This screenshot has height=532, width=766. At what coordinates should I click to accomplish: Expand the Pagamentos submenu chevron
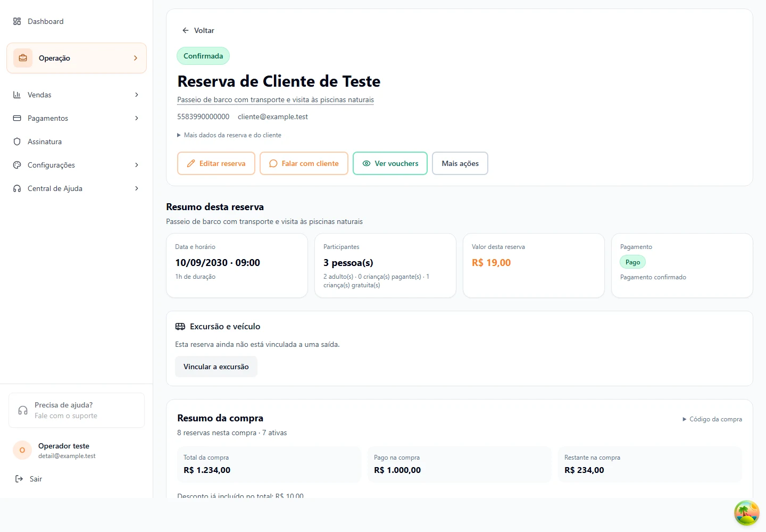[x=137, y=118]
